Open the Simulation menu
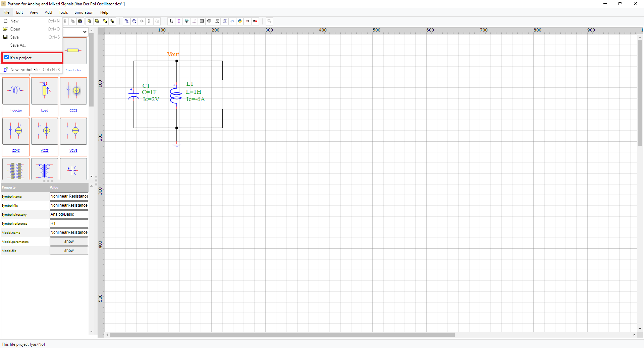The height and width of the screenshot is (348, 644). pos(84,12)
